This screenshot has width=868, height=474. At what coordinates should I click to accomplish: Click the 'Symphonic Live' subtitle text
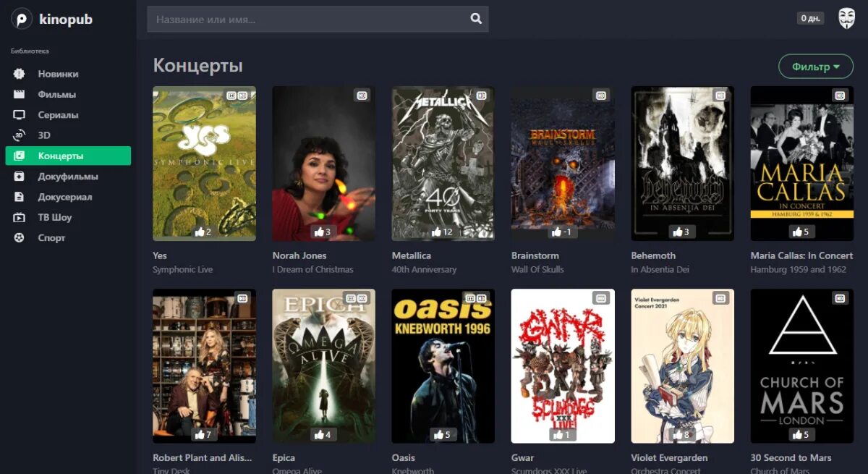pyautogui.click(x=182, y=269)
